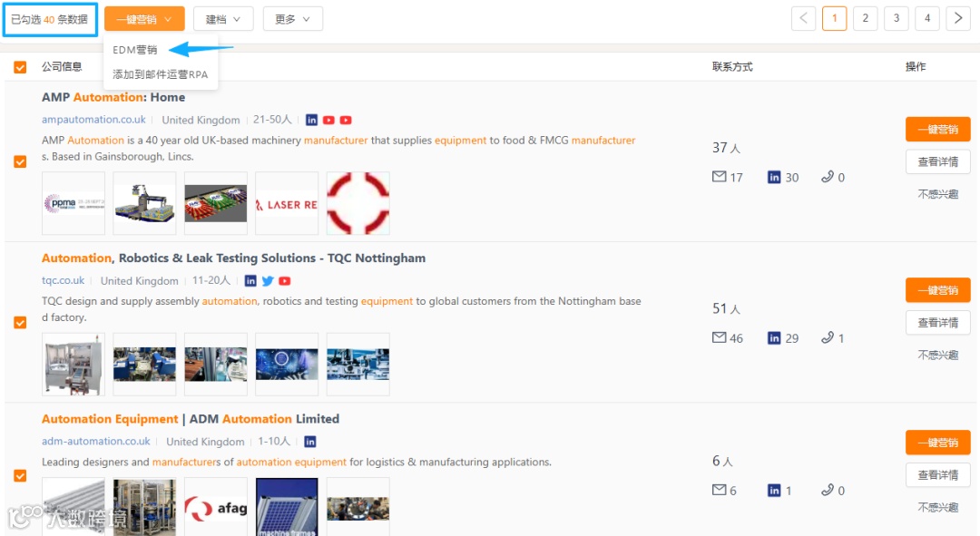Click the 联系方式 column header
The width and height of the screenshot is (980, 536).
[x=732, y=67]
